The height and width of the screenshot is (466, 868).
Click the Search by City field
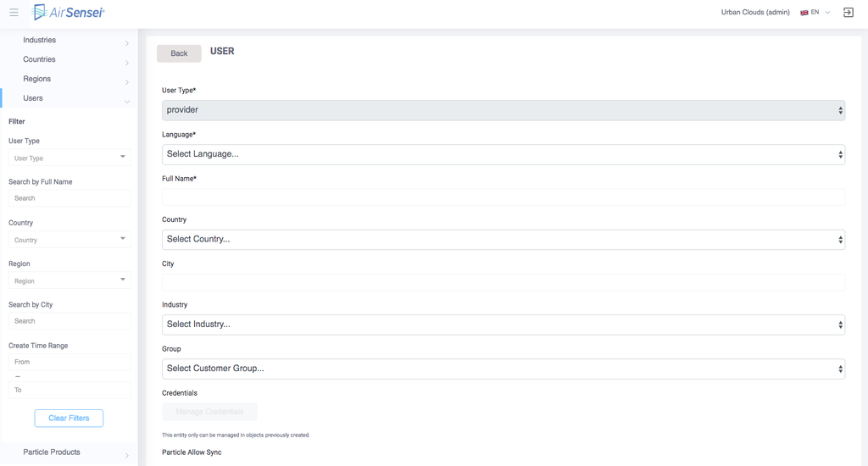click(70, 321)
